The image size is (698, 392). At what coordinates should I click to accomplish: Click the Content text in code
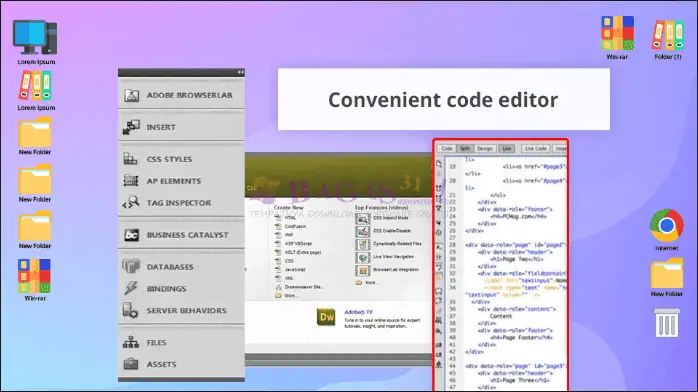501,316
